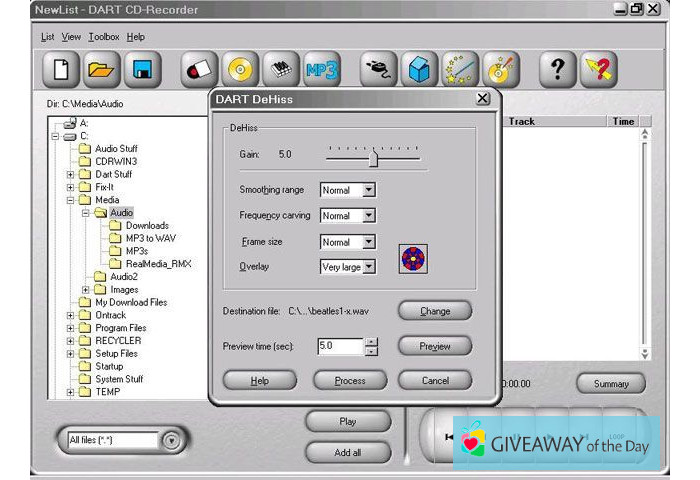The width and height of the screenshot is (700, 480).
Task: Click the Gain slider handle
Action: (373, 157)
